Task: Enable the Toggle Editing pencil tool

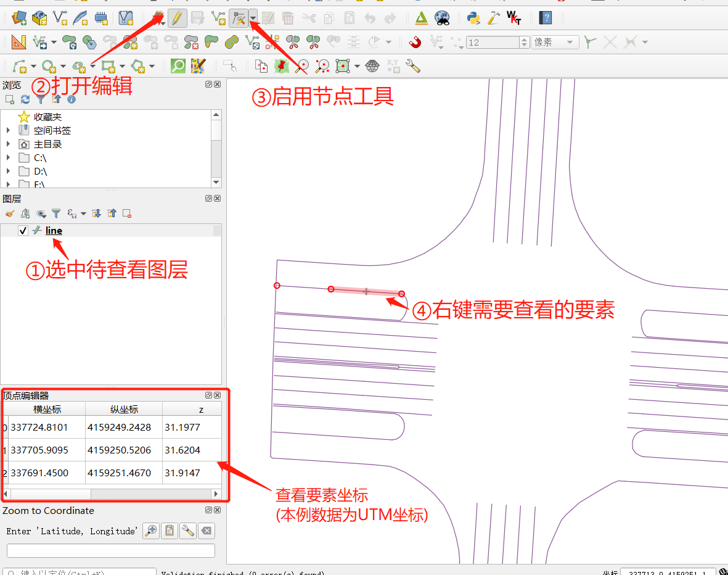Action: (x=177, y=17)
